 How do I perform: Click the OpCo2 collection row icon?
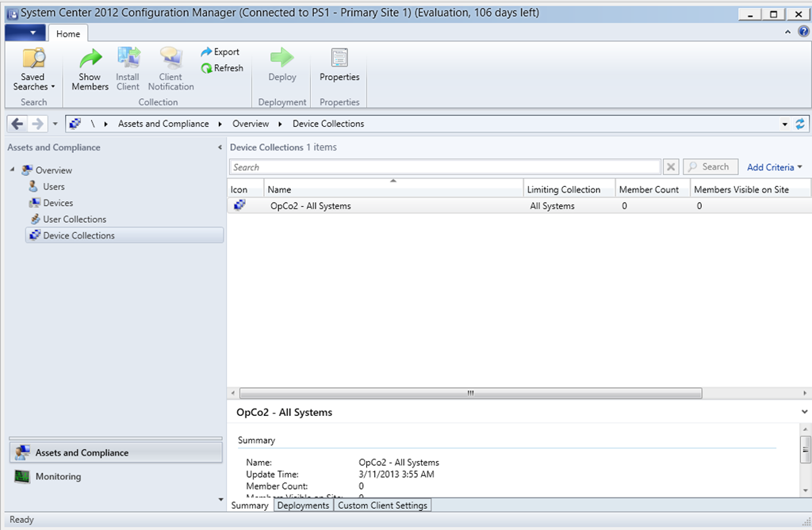239,205
